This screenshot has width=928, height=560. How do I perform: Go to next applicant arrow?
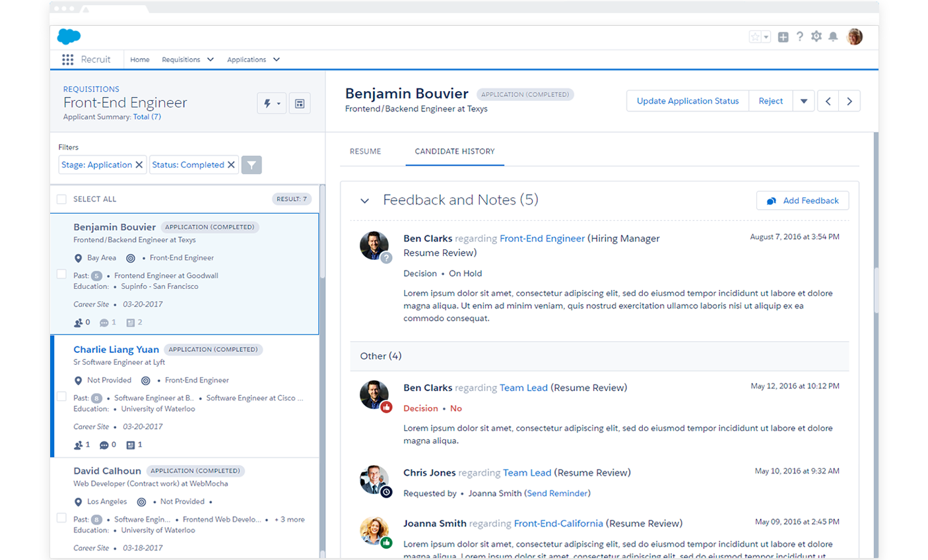[x=849, y=101]
